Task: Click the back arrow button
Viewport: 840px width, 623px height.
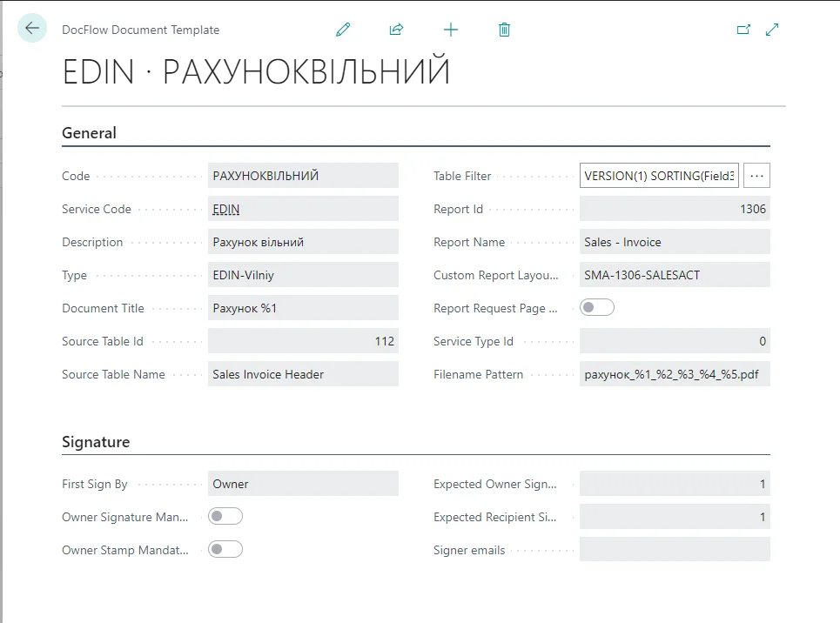Action: tap(32, 29)
